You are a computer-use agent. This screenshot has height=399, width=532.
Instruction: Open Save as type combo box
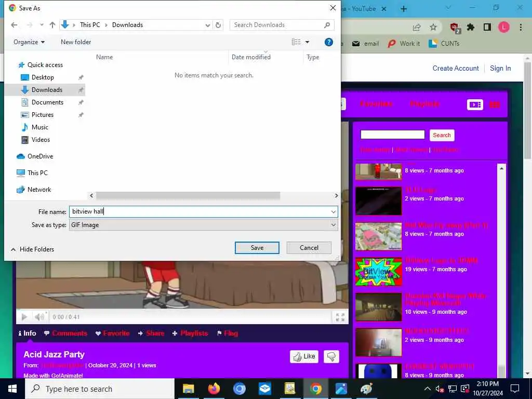point(204,225)
